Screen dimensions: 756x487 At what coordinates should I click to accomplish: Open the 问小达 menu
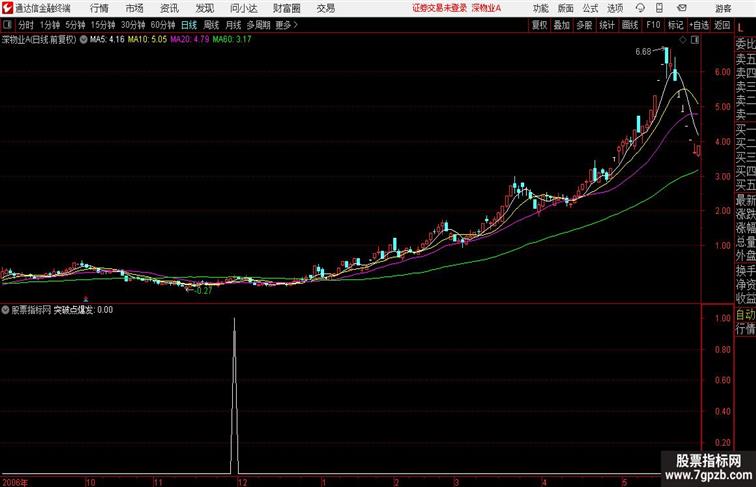click(243, 8)
